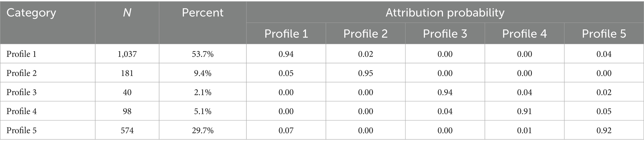
Task: Select the 574 sample size cell
Action: (x=127, y=130)
